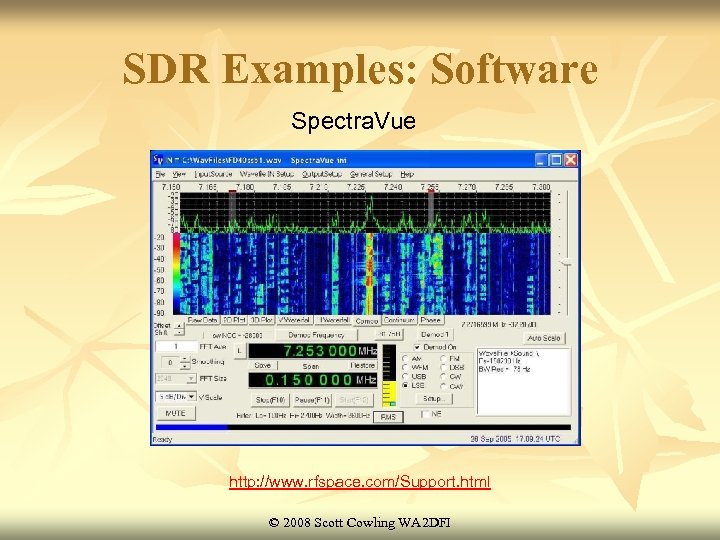Open the View menu
Viewport: 720px width, 540px height.
click(179, 174)
